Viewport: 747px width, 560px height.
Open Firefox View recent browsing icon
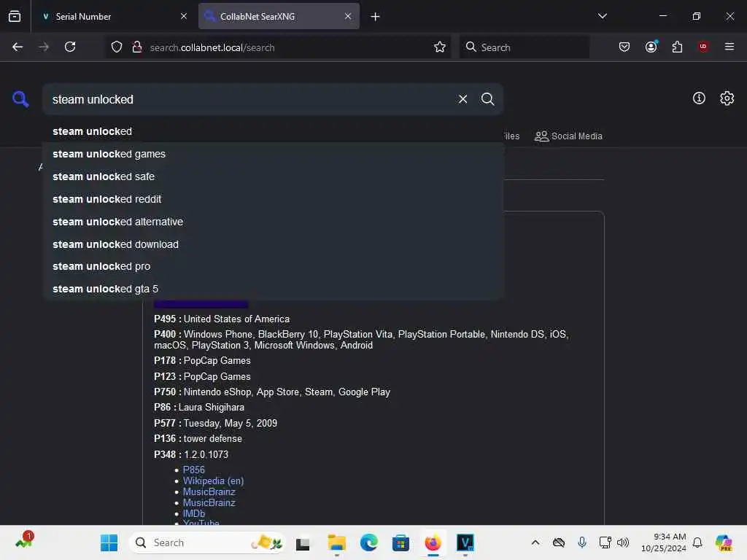(15, 16)
